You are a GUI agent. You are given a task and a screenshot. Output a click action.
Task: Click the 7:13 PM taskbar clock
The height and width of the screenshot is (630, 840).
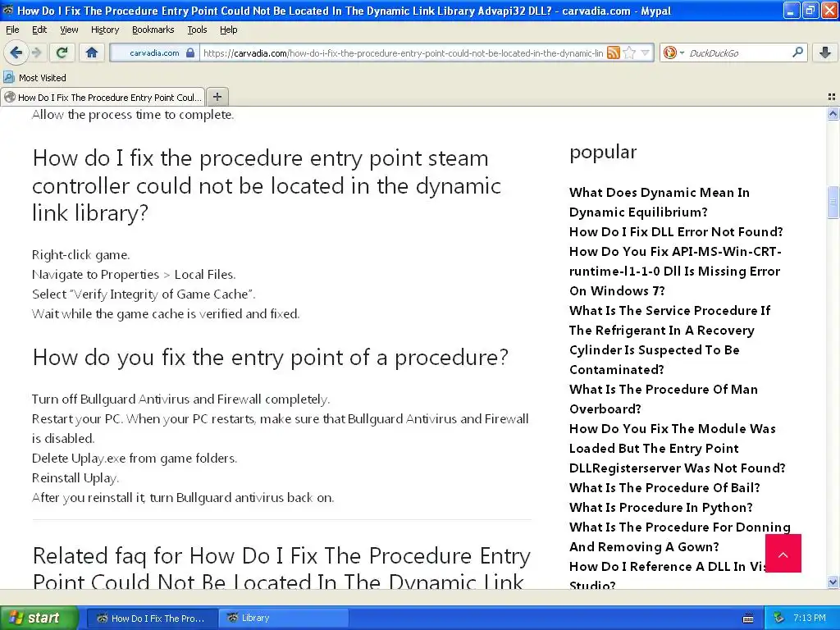[810, 618]
